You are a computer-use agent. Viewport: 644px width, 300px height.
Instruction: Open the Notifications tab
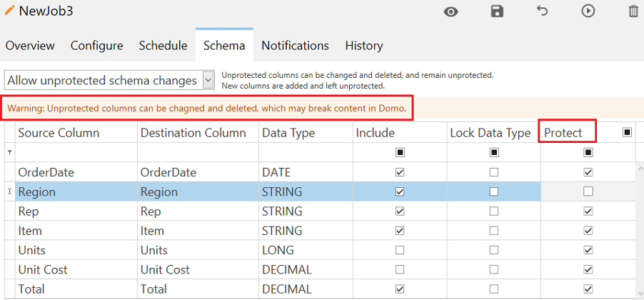click(x=295, y=45)
